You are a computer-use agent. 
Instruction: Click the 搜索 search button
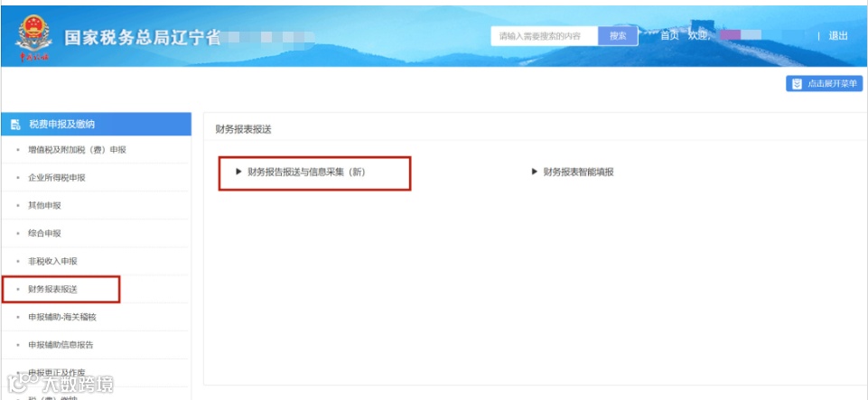[618, 36]
